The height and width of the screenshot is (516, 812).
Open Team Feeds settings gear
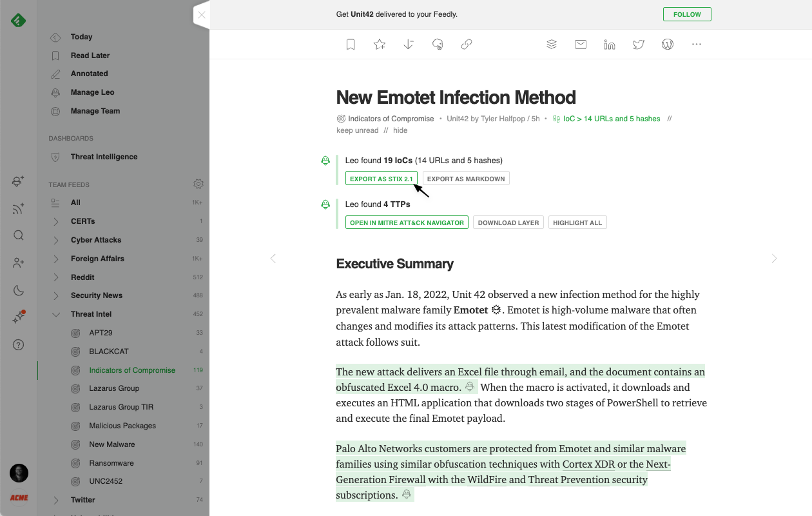pos(198,184)
